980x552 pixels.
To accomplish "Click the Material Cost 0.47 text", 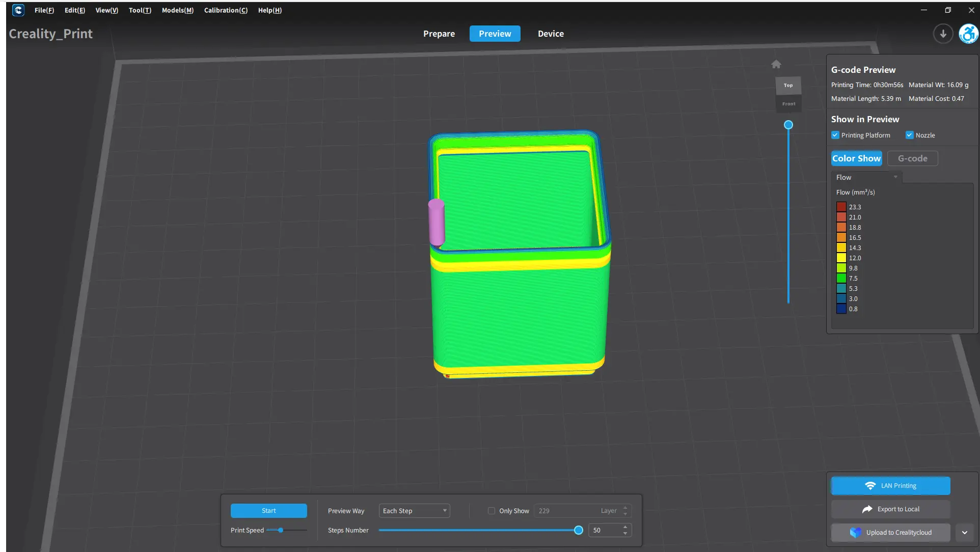I will point(936,99).
